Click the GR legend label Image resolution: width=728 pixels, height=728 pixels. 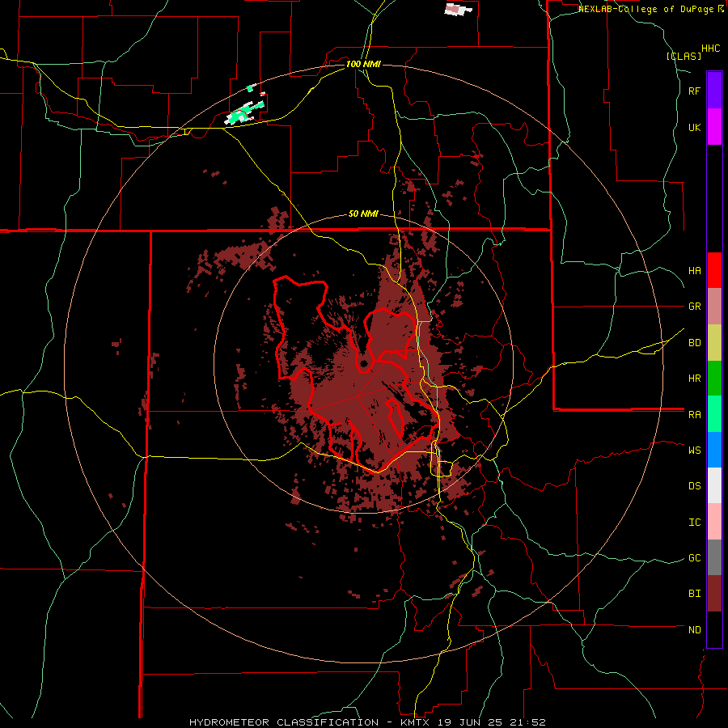(694, 307)
